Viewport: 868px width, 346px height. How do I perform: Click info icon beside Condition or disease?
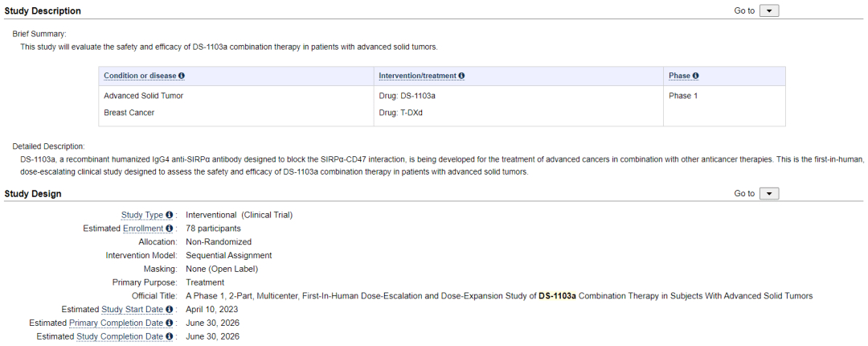coord(182,76)
